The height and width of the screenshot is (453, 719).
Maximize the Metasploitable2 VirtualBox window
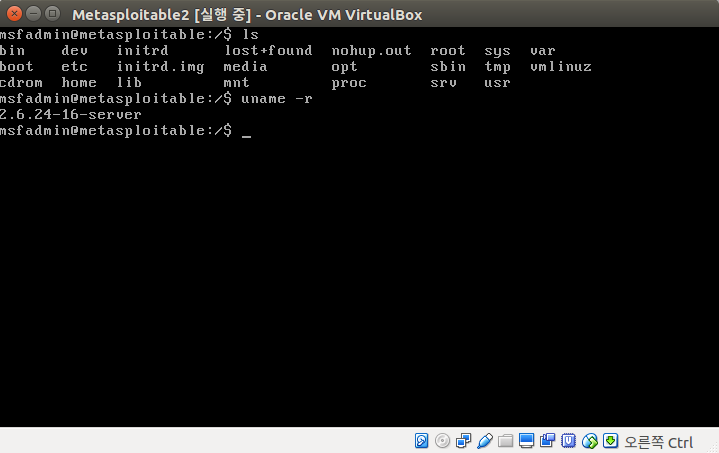tap(53, 14)
